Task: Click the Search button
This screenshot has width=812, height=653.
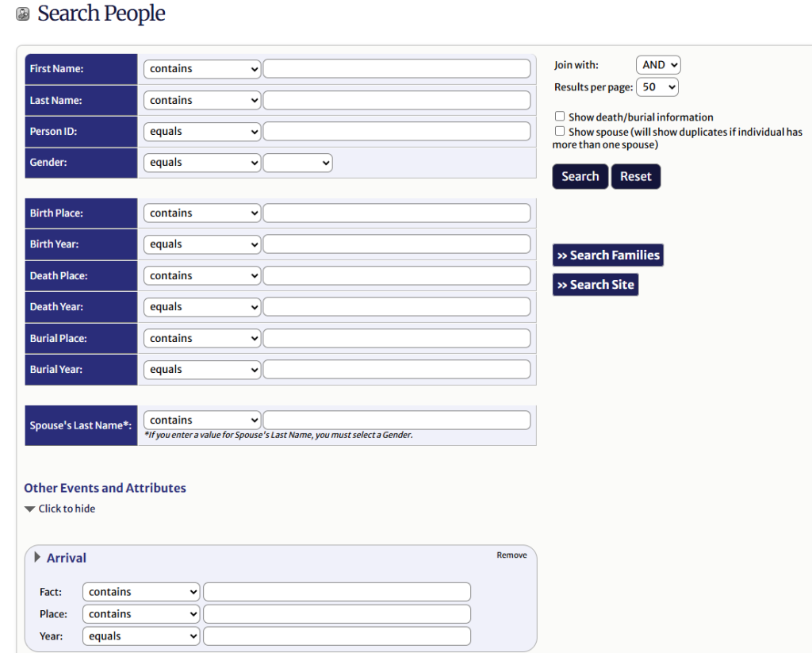Action: 580,176
